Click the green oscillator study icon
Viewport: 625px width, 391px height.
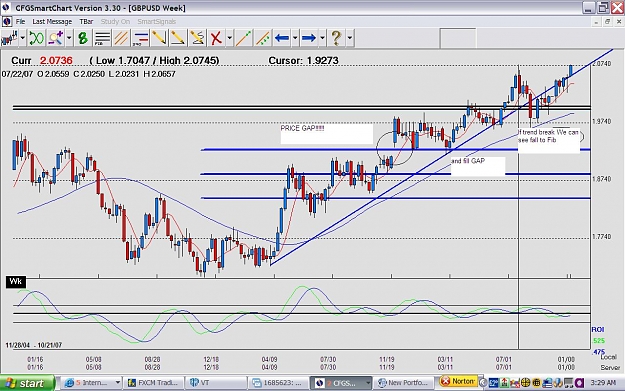(36, 38)
